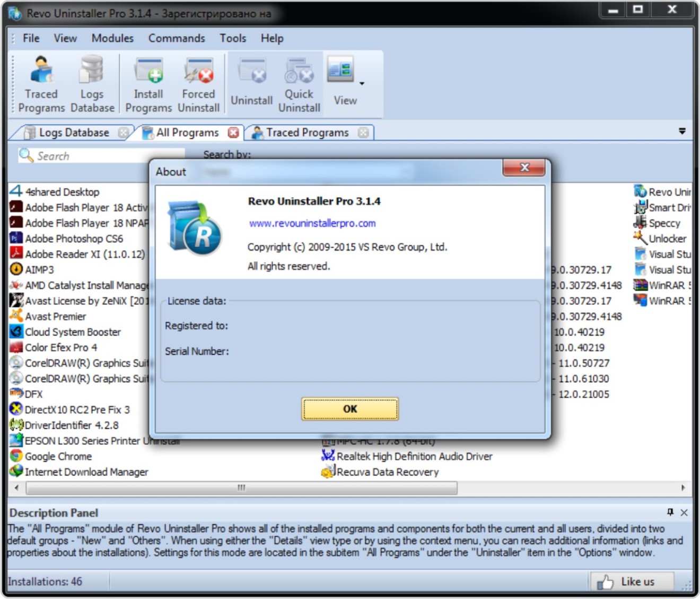Click the Like us button
700x599 pixels.
coord(631,582)
